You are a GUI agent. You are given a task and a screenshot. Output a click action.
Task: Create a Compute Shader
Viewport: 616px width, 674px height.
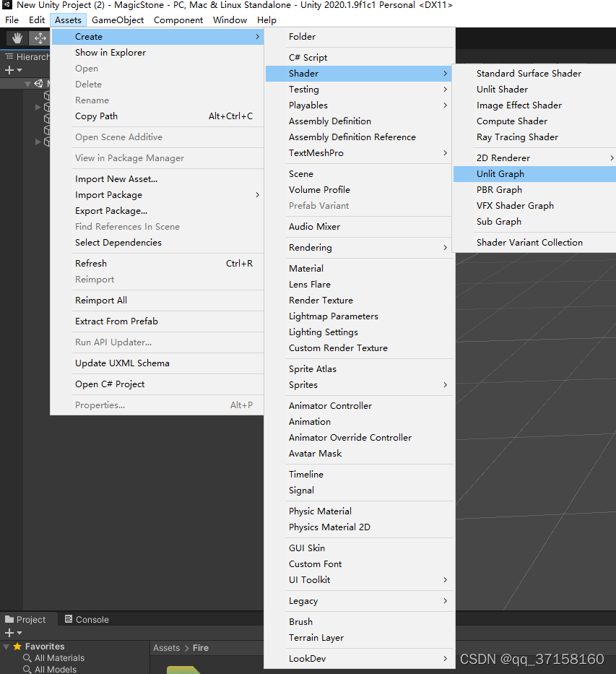535,121
